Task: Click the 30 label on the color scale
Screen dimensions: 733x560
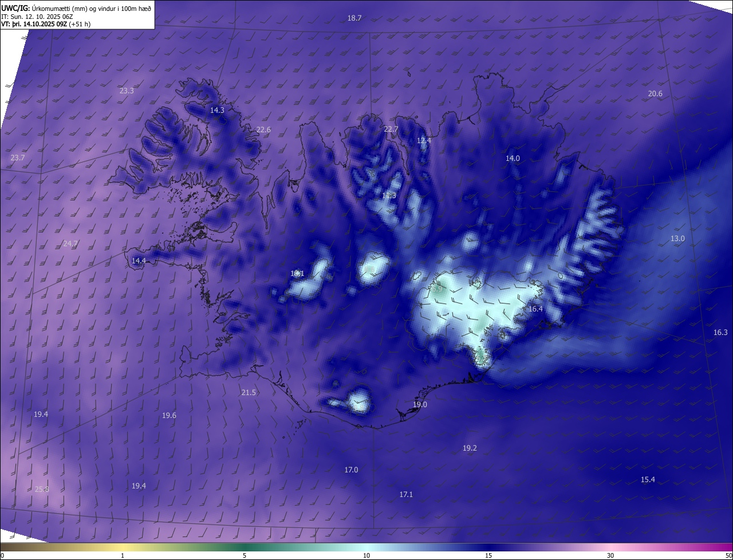Action: click(610, 555)
